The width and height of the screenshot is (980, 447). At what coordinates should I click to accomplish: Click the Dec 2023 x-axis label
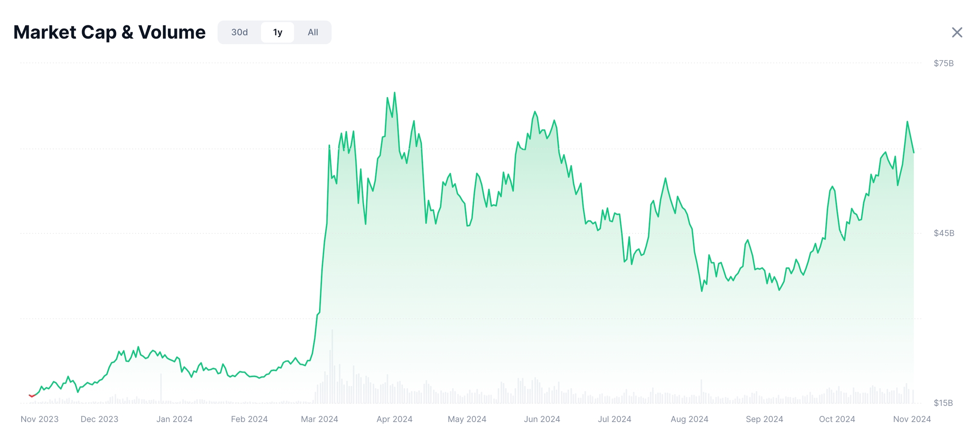pos(99,419)
